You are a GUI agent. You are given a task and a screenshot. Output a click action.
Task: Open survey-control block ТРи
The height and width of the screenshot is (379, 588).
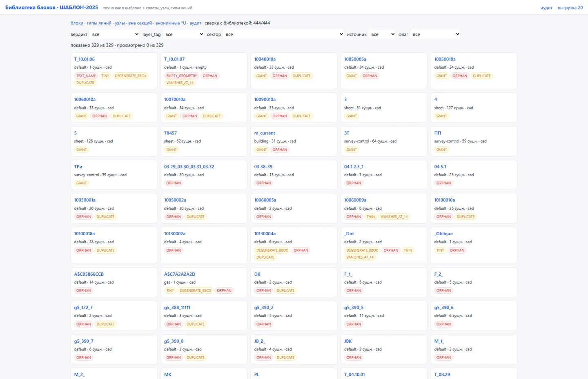point(78,167)
